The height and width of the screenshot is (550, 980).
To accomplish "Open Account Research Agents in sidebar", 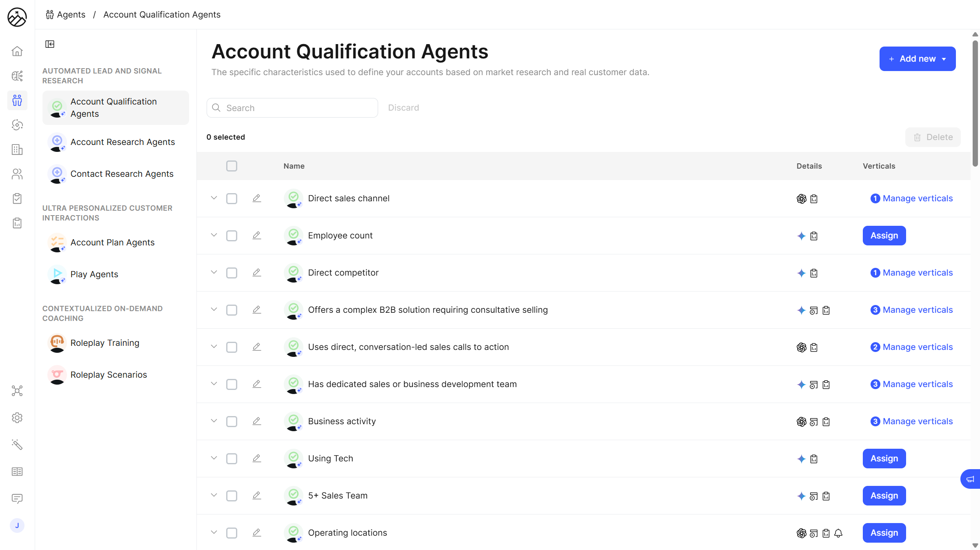I will click(122, 142).
